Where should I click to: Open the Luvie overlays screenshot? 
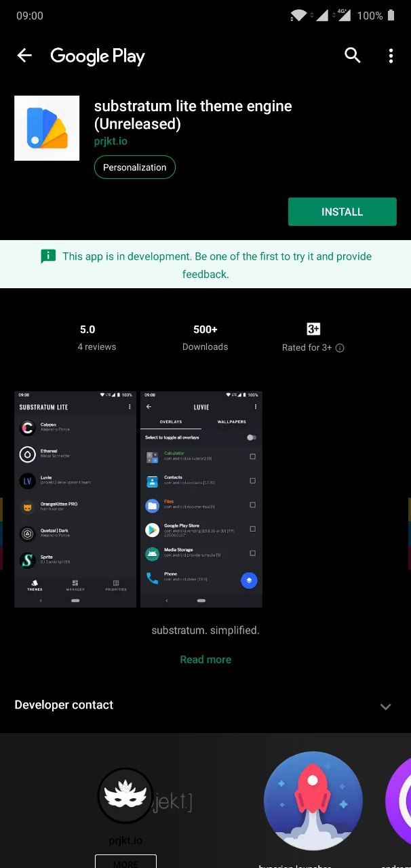201,499
